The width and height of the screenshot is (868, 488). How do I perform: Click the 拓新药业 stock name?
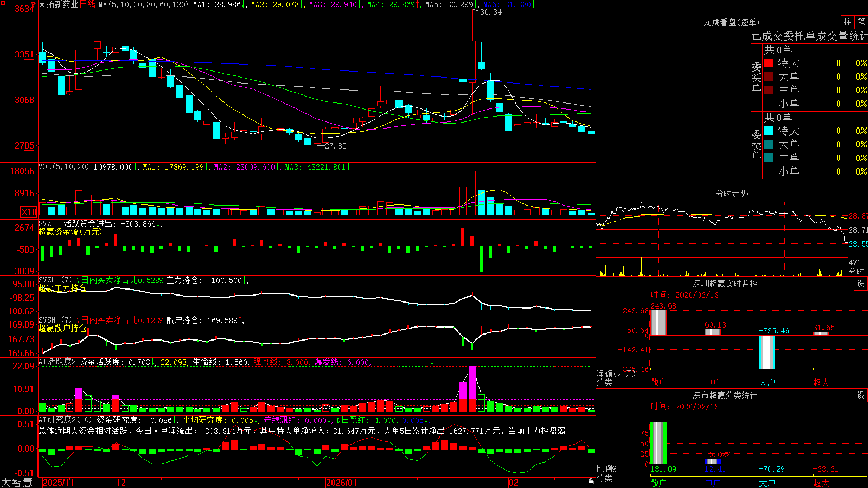(62, 4)
